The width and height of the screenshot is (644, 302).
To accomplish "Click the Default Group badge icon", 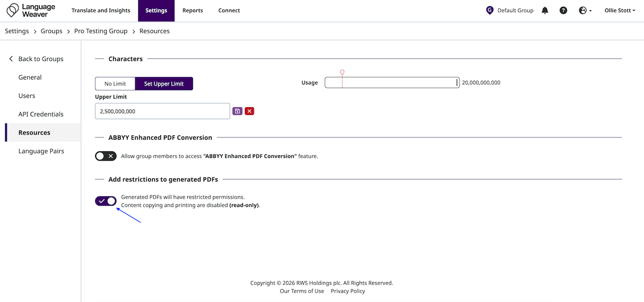I will (490, 10).
